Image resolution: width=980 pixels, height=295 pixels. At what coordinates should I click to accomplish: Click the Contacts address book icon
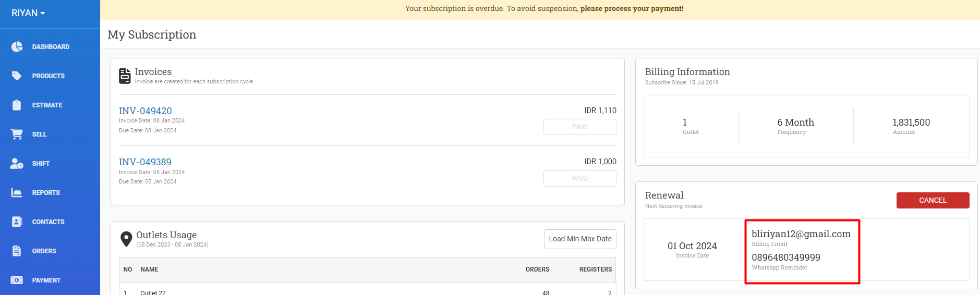(x=17, y=222)
